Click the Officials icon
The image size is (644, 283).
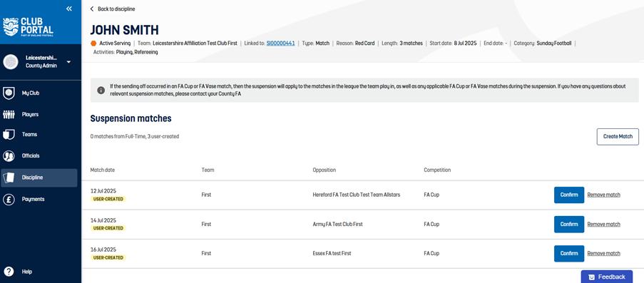click(x=9, y=156)
